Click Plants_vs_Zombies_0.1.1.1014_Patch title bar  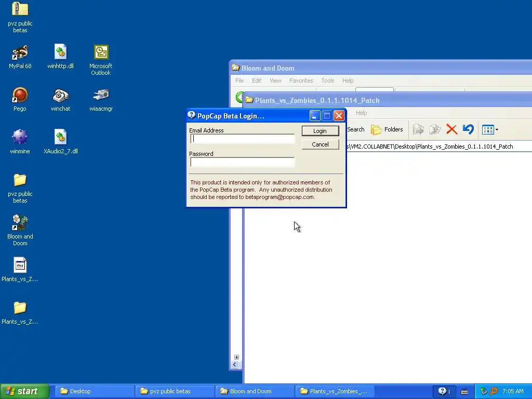(388, 100)
